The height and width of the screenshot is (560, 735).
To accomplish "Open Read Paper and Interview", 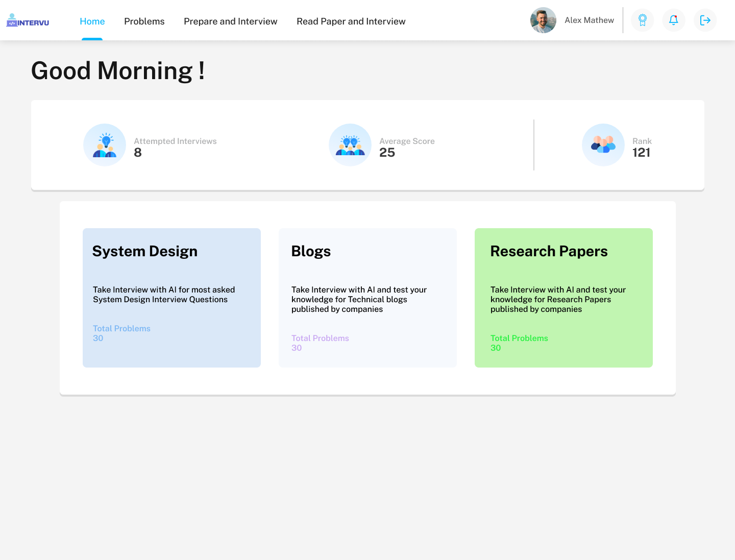I will click(x=351, y=21).
